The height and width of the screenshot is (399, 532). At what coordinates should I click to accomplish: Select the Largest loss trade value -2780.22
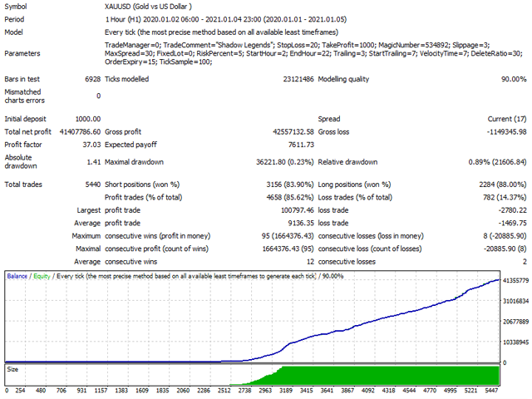512,210
